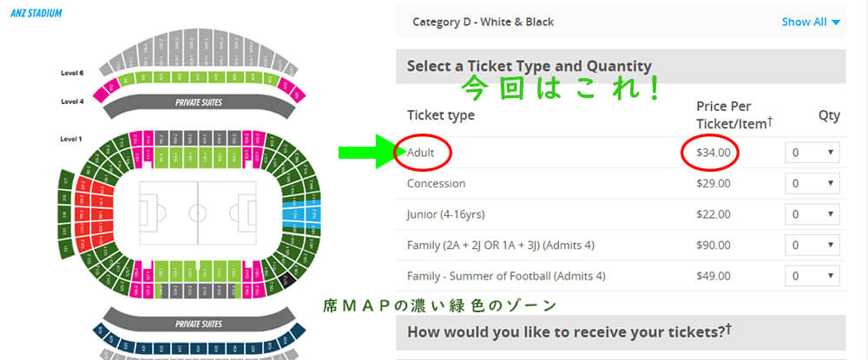The width and height of the screenshot is (868, 360).
Task: Click the Adult ticket type label
Action: tap(421, 152)
